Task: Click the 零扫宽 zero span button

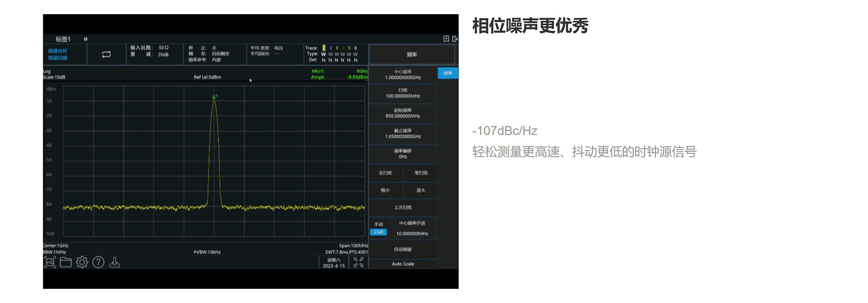Action: (421, 173)
